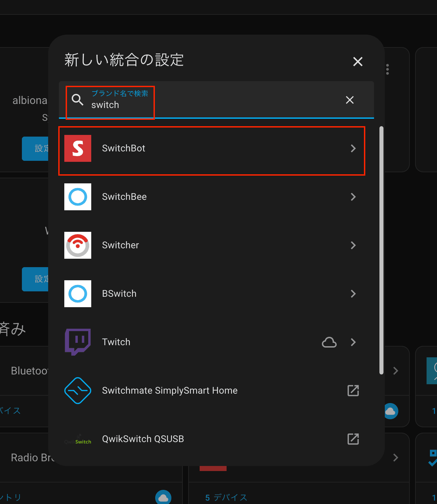The image size is (437, 504).
Task: Click the SwitchBee logo icon
Action: (x=78, y=197)
